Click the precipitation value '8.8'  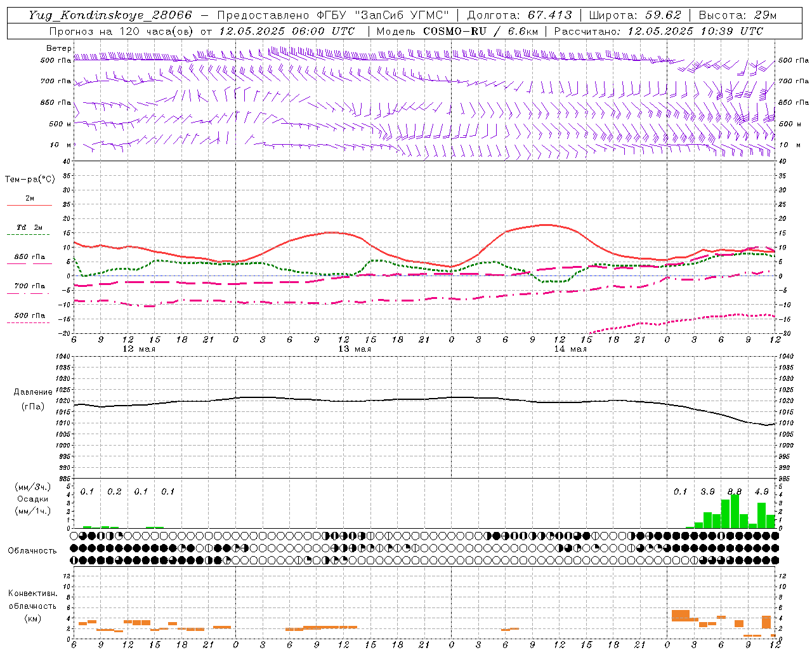pos(735,491)
